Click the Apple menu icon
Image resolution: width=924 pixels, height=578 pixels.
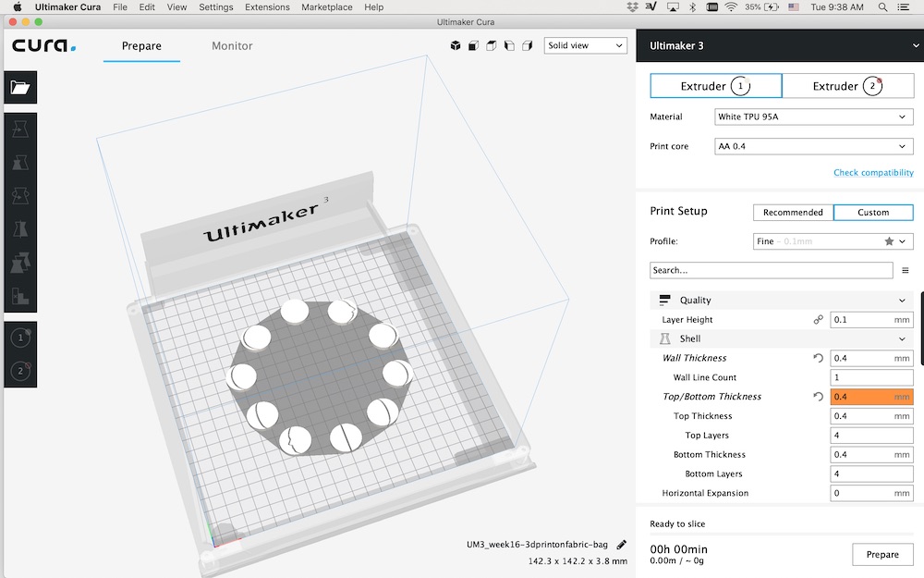17,7
